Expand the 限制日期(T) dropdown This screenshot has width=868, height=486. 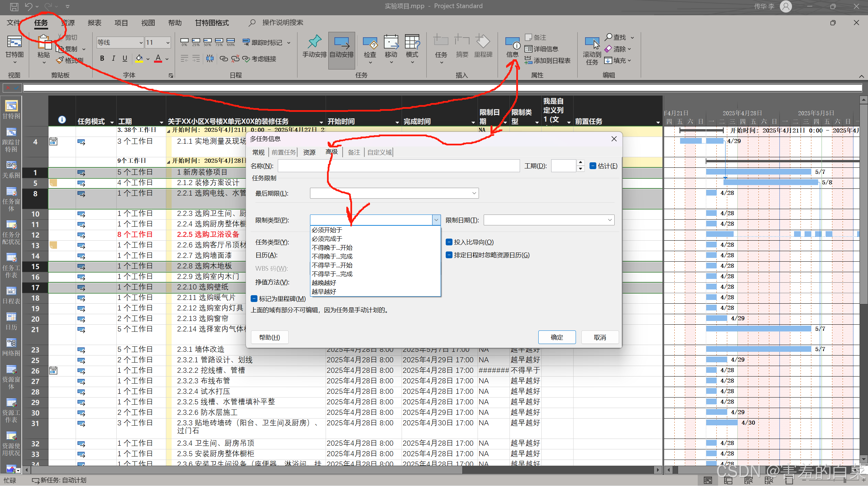[x=610, y=220]
